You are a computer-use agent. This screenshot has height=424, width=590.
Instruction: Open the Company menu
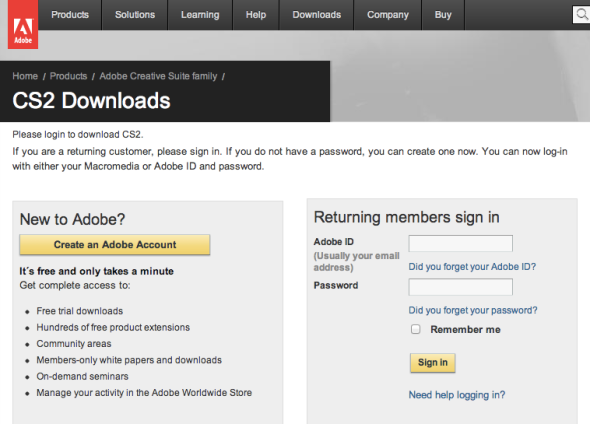tap(388, 15)
